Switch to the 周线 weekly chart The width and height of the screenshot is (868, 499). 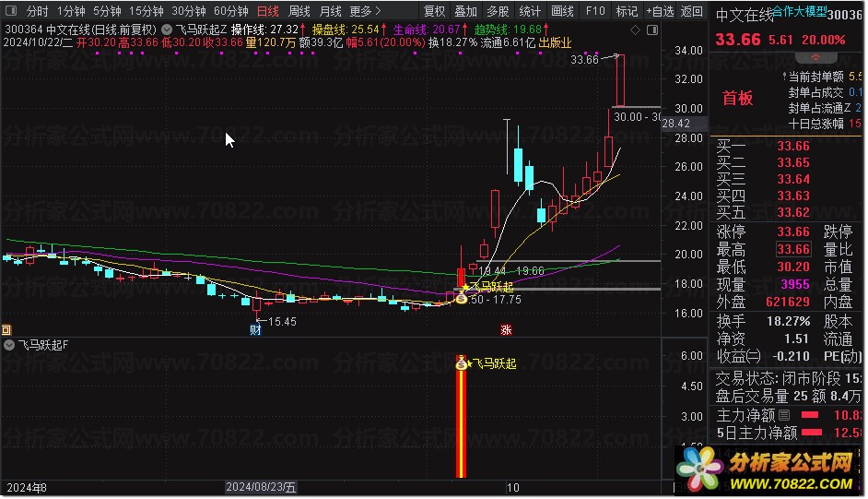coord(299,11)
